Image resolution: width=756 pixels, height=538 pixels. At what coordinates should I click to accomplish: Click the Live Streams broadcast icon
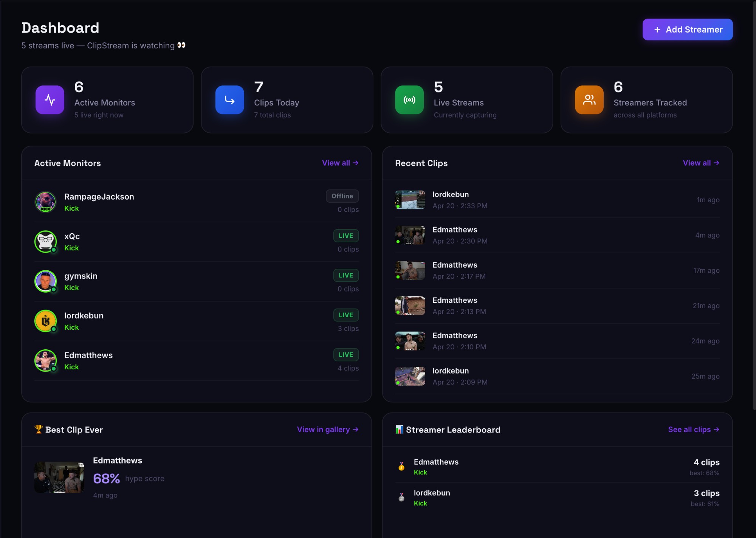(409, 100)
